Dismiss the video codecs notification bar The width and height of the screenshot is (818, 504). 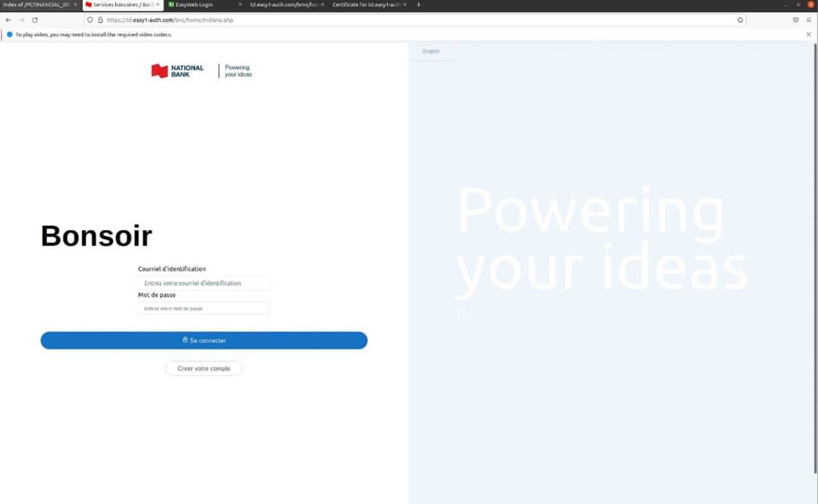(808, 34)
